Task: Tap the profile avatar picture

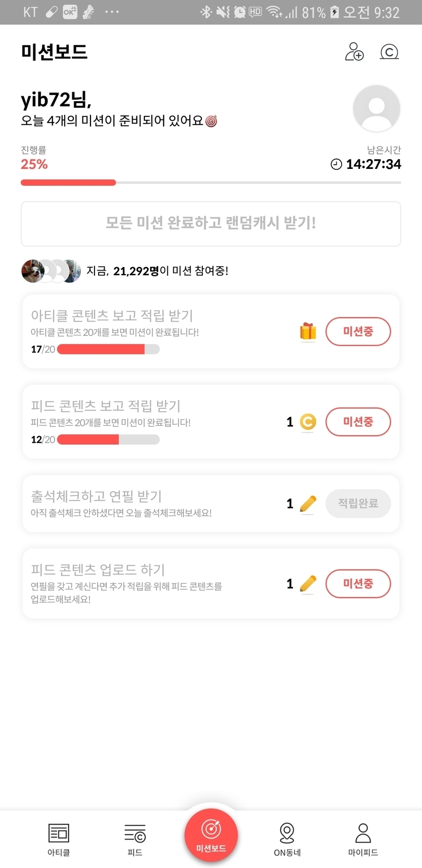Action: 376,108
